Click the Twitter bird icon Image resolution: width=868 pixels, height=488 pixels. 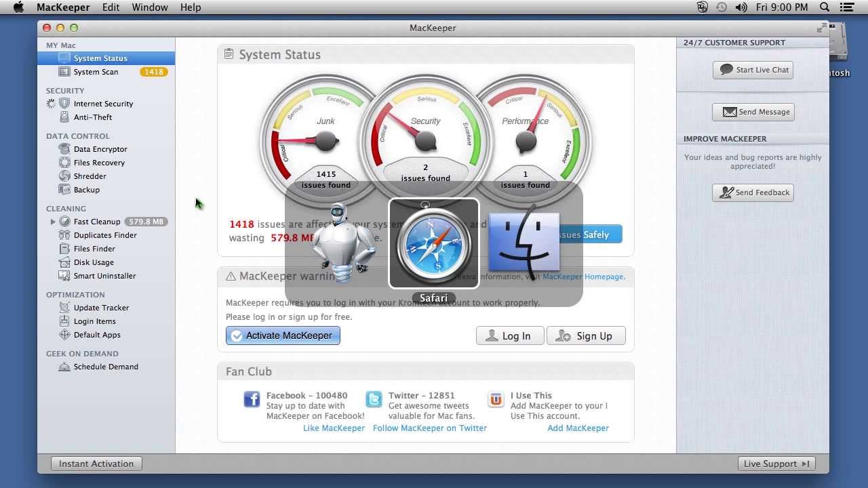pyautogui.click(x=374, y=399)
